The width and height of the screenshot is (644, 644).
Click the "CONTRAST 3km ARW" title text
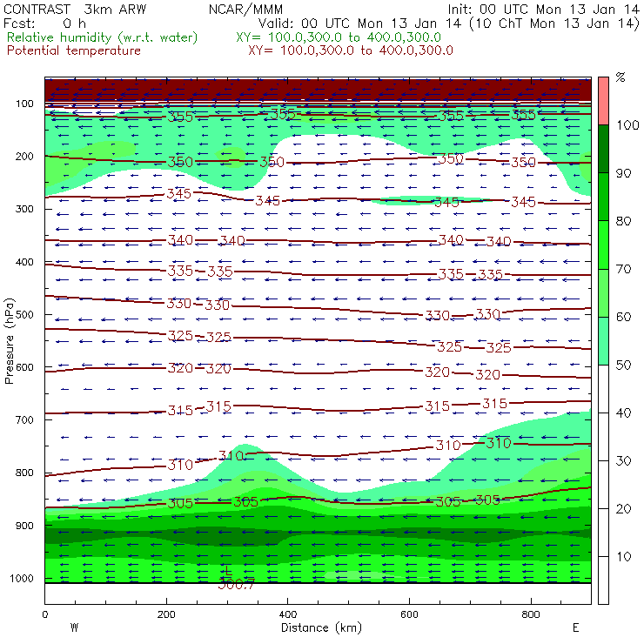[75, 10]
